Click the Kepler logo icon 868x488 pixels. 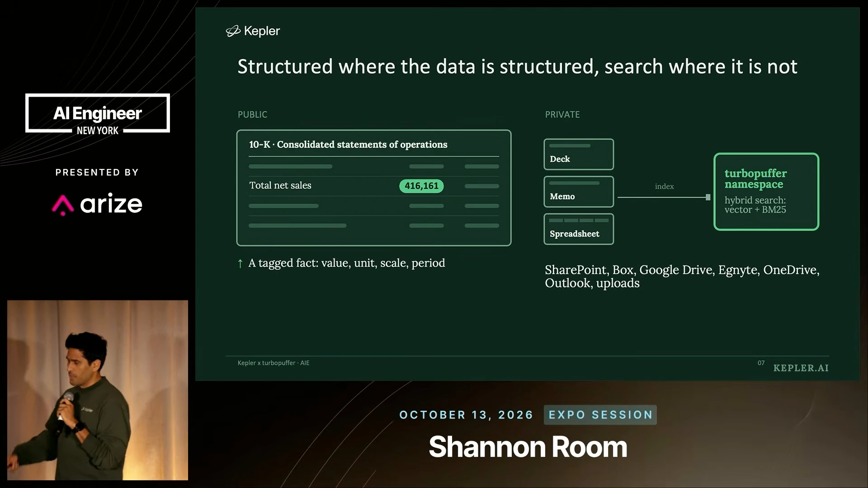tap(233, 31)
